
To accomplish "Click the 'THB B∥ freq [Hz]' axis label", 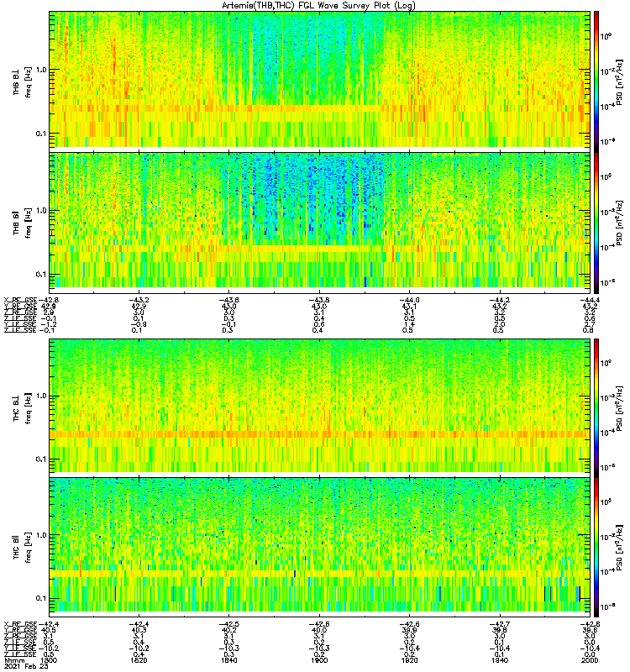I will 22,223.
